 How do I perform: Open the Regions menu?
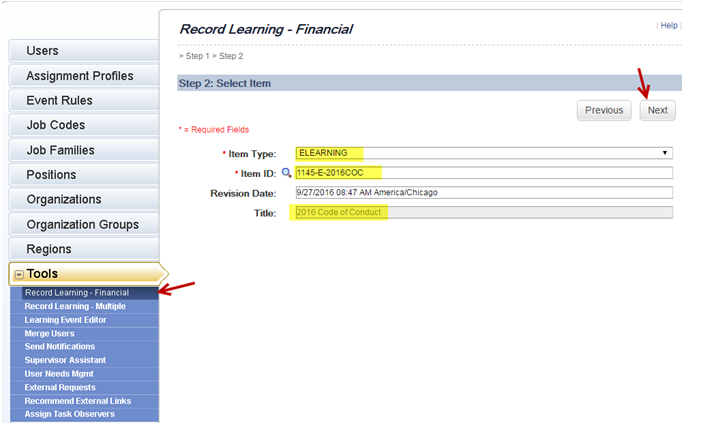[84, 249]
